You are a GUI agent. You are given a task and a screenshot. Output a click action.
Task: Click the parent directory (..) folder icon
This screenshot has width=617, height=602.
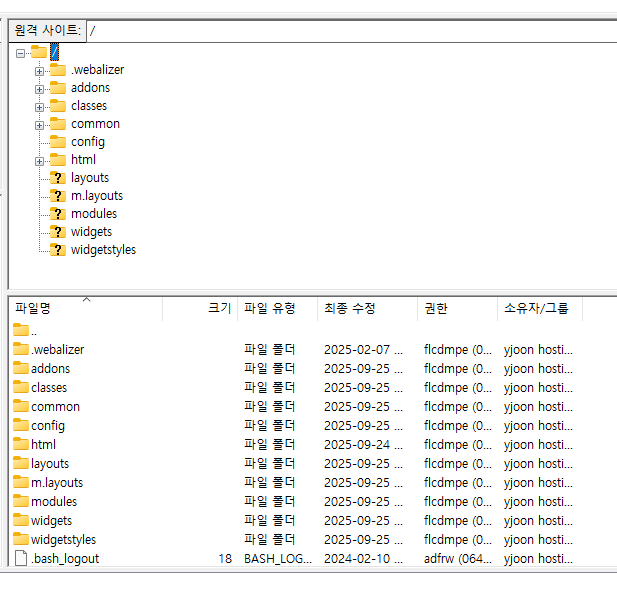(x=21, y=330)
